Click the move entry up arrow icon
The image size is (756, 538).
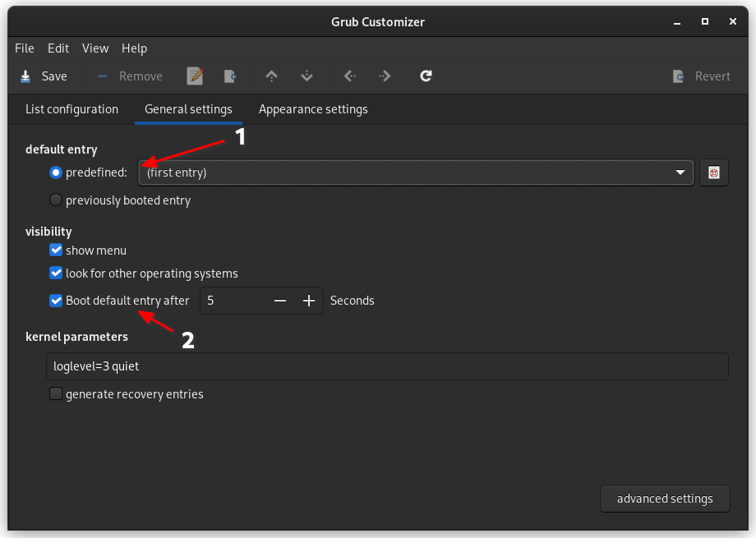tap(271, 76)
